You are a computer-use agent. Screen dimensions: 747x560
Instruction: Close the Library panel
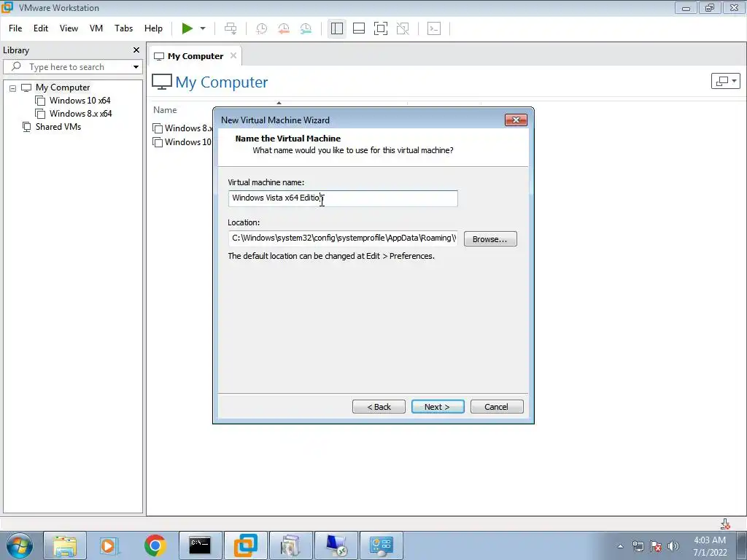[136, 50]
